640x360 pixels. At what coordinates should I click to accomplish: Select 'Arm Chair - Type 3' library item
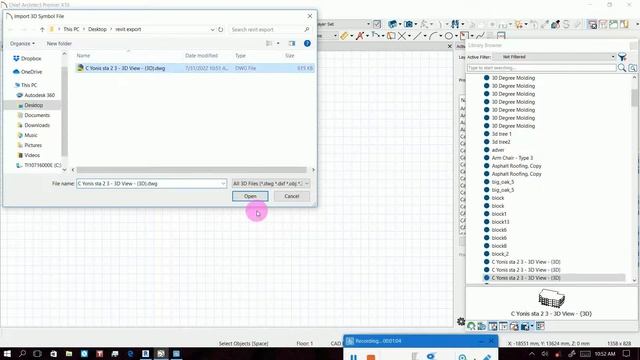pos(512,158)
